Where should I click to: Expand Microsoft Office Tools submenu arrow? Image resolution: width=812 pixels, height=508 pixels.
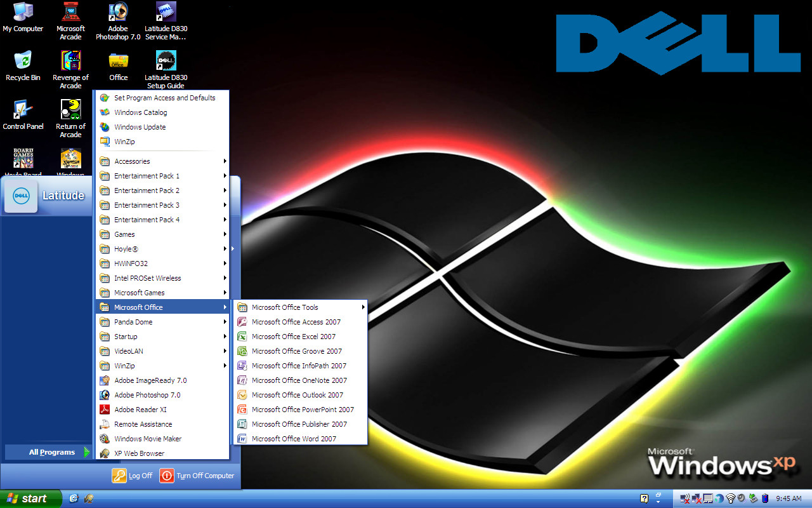point(363,307)
